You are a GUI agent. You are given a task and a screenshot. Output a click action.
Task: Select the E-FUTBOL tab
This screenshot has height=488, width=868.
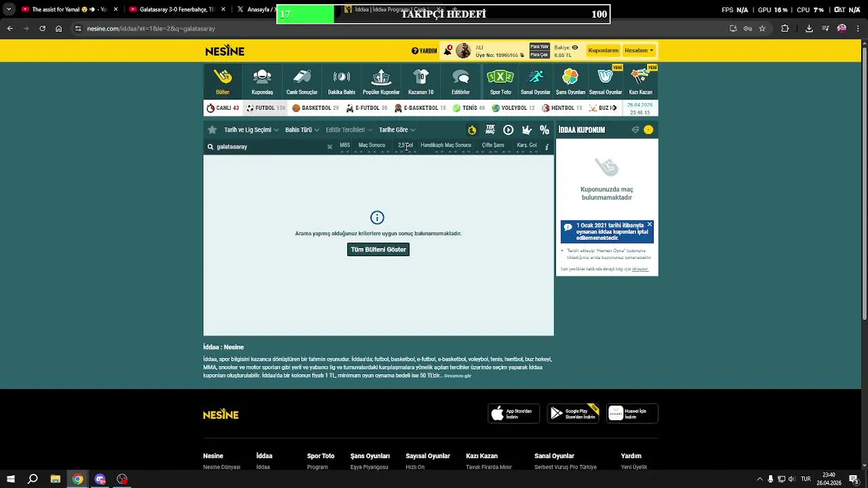366,108
